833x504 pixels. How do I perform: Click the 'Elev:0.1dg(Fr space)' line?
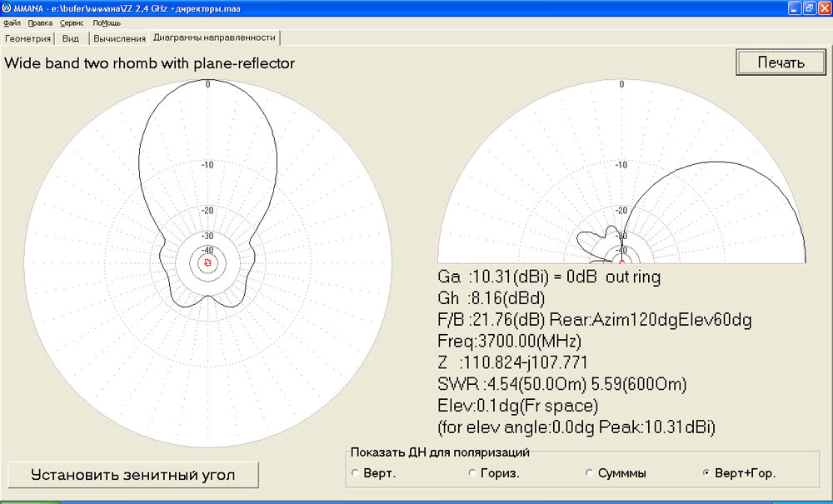click(518, 406)
